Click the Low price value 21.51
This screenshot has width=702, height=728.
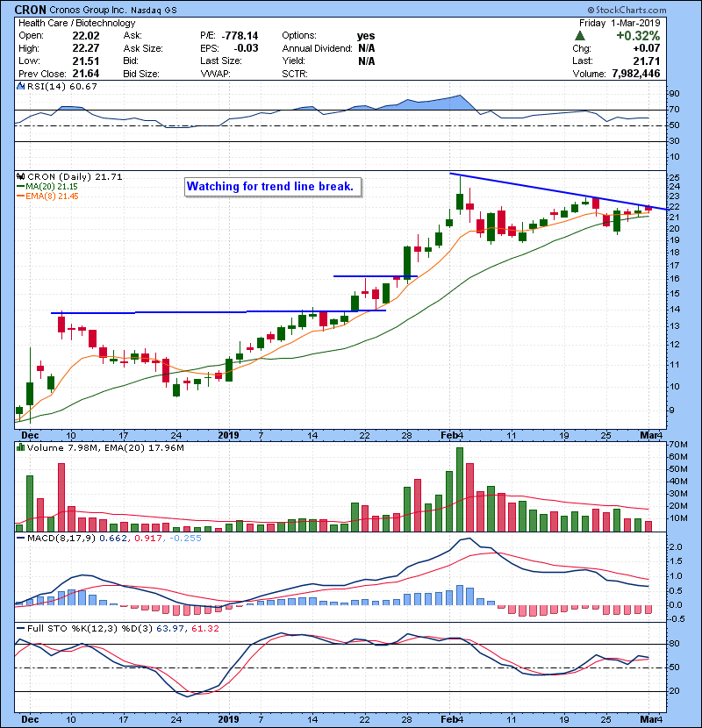click(86, 61)
